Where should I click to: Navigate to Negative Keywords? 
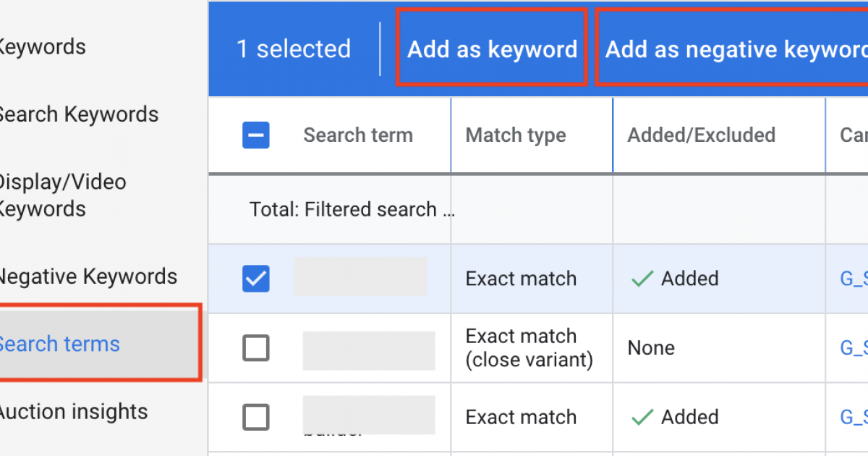[x=87, y=276]
